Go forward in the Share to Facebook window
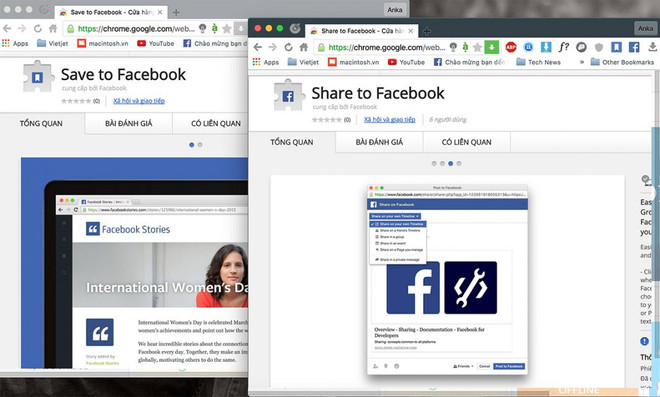This screenshot has width=660, height=397. click(x=273, y=47)
